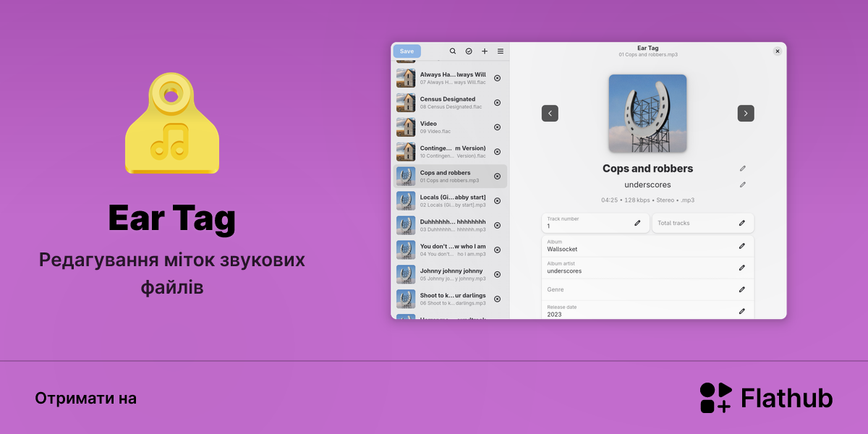Click the Total tracks input field
The height and width of the screenshot is (434, 868).
703,223
